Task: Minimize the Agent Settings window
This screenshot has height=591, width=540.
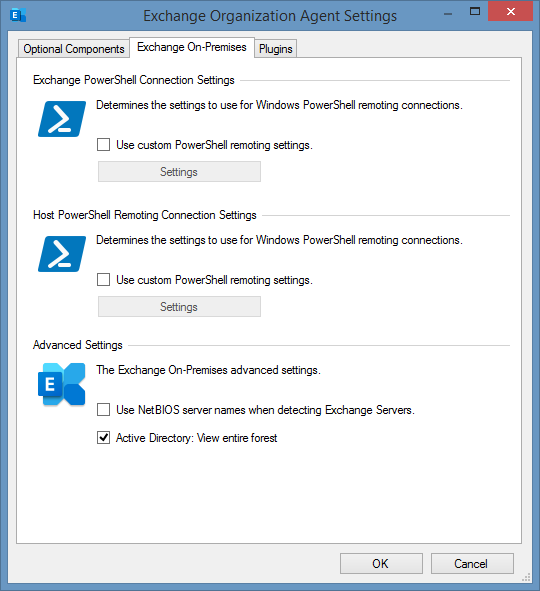Action: [x=448, y=14]
